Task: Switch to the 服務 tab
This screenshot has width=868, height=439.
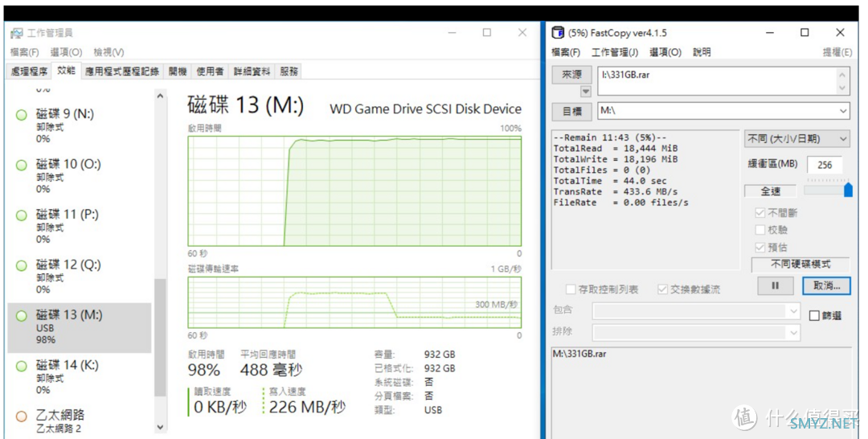Action: [x=289, y=72]
